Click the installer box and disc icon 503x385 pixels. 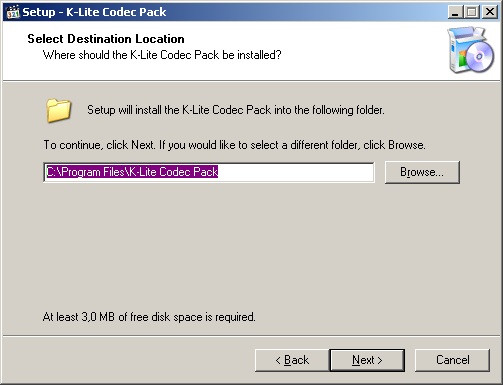[471, 50]
